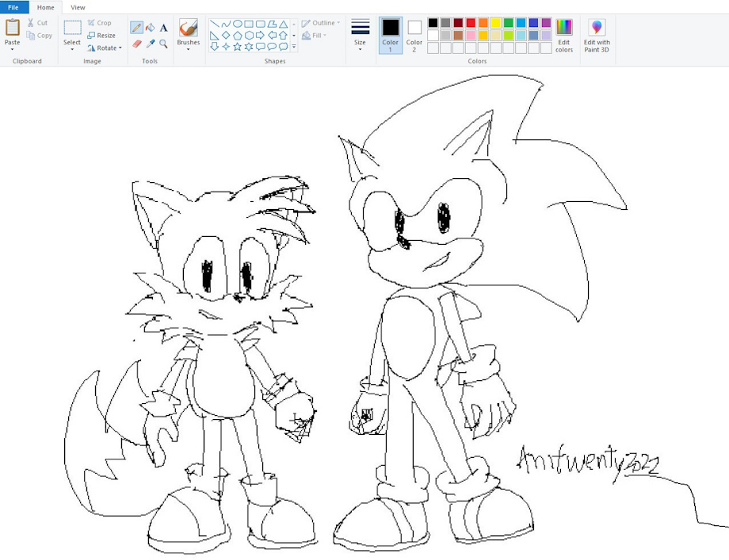Pick the lime color swatch
This screenshot has height=560, width=729.
[x=509, y=36]
